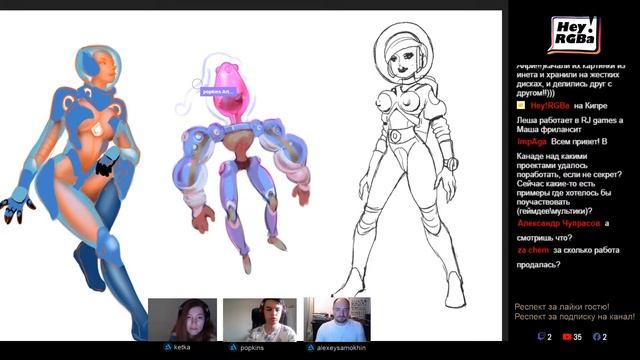This screenshot has height=360, width=640.
Task: Open the Hey!RGBa chat username
Action: tap(550, 106)
